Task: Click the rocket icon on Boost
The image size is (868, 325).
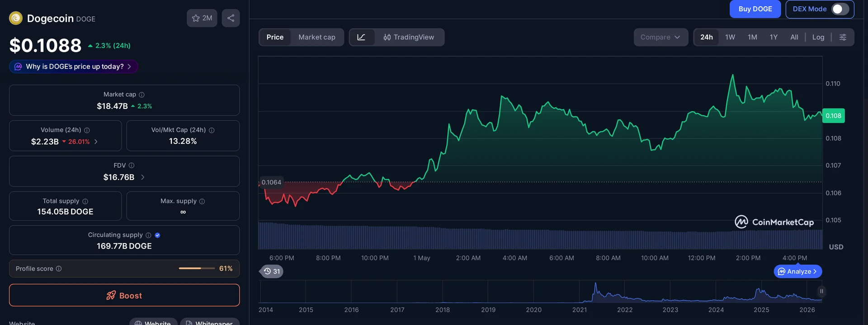Action: click(x=111, y=295)
